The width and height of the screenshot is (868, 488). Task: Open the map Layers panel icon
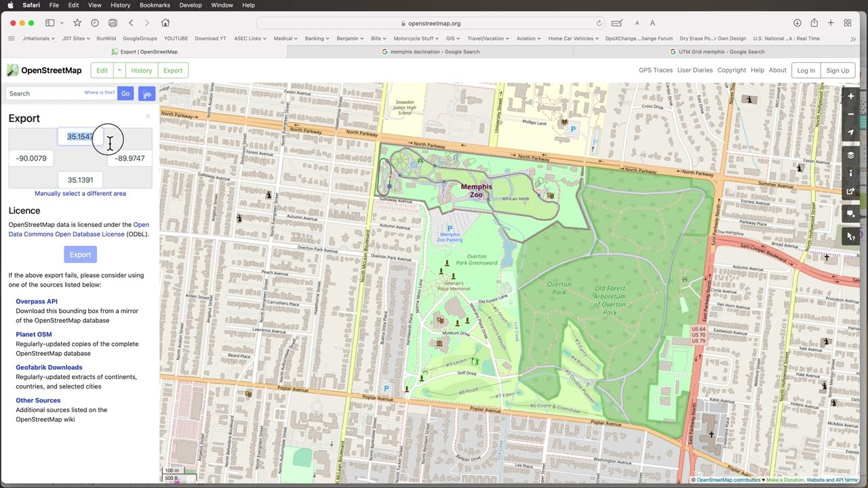(850, 155)
